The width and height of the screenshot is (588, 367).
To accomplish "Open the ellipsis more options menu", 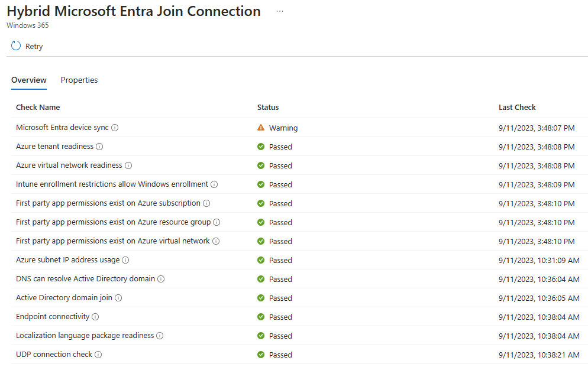I will 280,11.
